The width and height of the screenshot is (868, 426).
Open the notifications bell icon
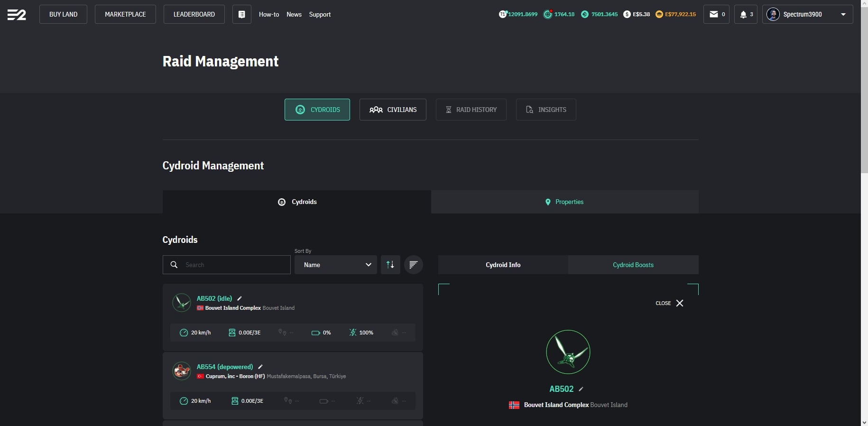[x=746, y=14]
